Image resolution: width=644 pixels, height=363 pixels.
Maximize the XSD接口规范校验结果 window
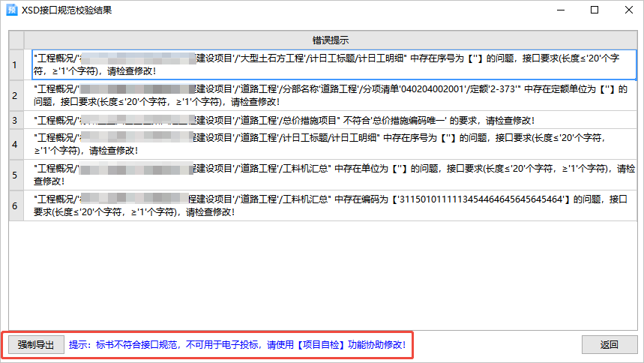tap(595, 10)
